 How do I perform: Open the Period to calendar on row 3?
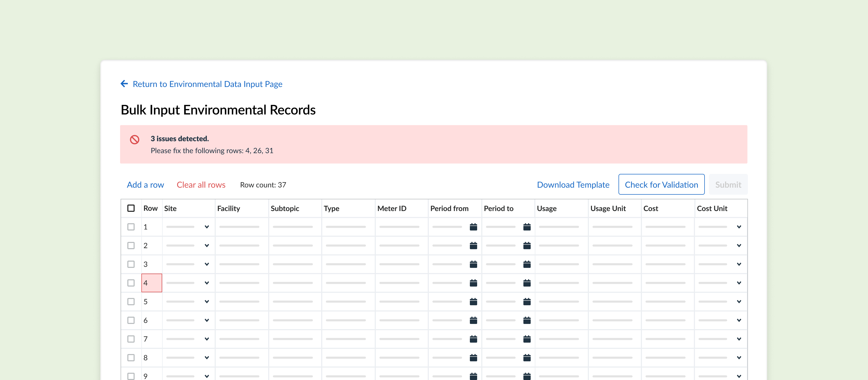click(x=527, y=264)
